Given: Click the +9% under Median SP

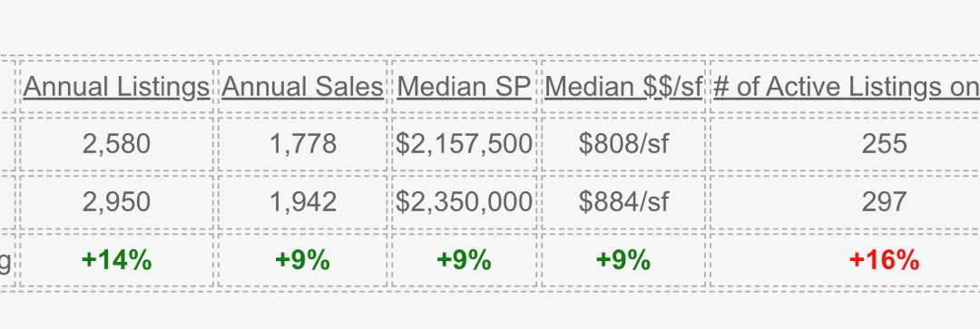Looking at the screenshot, I should click(464, 260).
